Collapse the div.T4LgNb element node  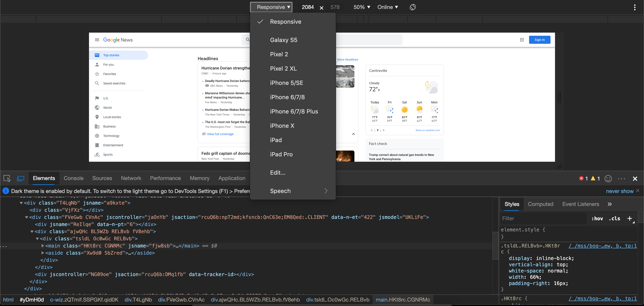(21, 203)
